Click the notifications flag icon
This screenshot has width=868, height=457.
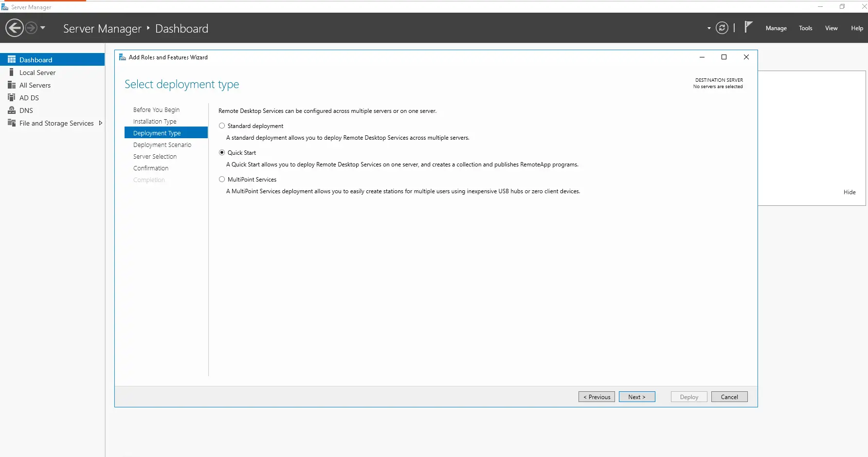point(748,27)
